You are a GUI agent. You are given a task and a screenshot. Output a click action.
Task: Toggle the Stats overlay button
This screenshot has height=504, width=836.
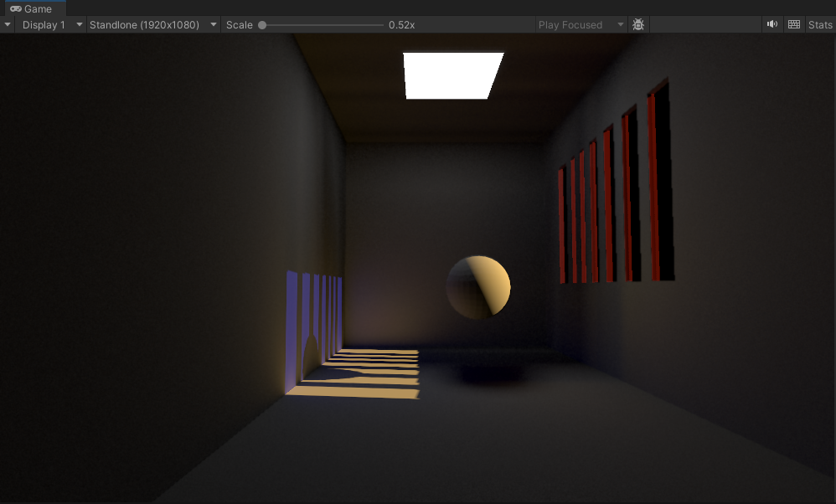[x=819, y=24]
